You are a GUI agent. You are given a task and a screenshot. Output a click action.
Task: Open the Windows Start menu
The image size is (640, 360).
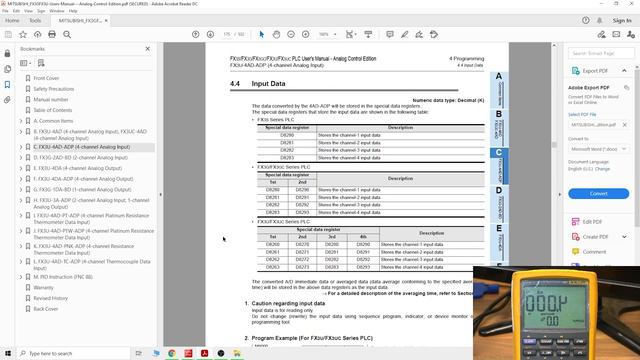point(8,353)
